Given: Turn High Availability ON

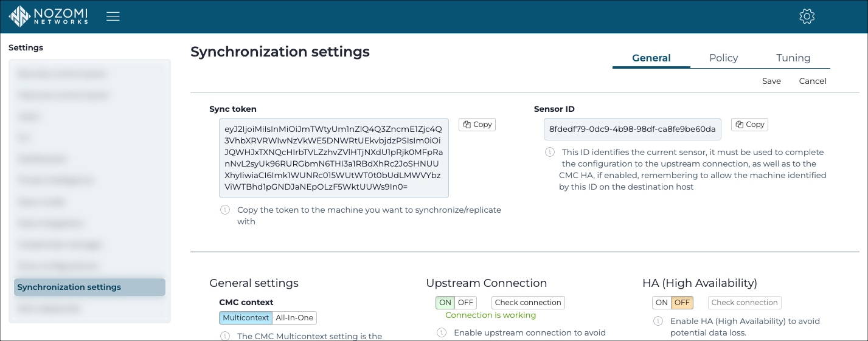Looking at the screenshot, I should point(662,303).
